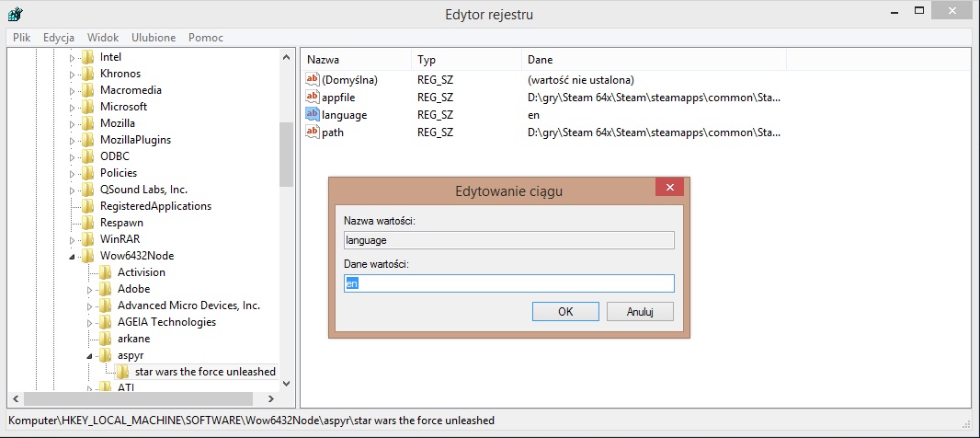Open the Widok menu

[102, 38]
